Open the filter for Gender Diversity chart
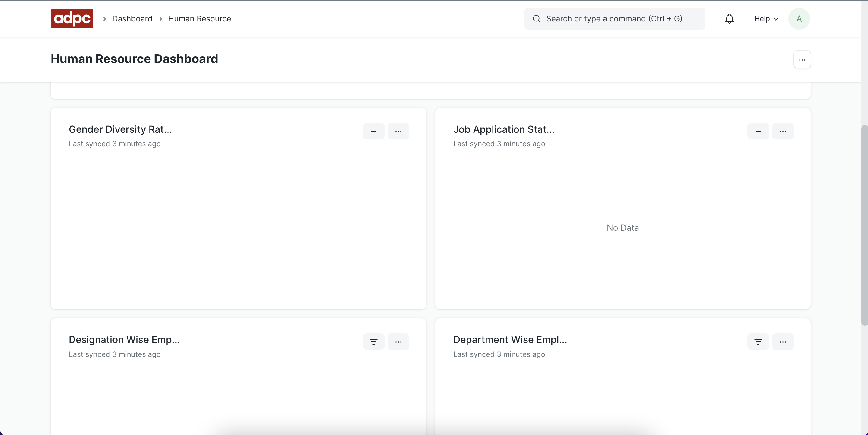Screen dimensions: 868x435 [373, 131]
